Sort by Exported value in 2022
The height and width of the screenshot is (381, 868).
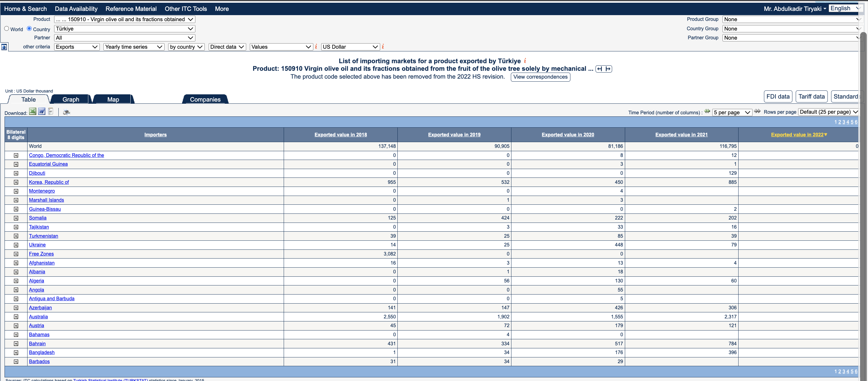[x=797, y=135]
